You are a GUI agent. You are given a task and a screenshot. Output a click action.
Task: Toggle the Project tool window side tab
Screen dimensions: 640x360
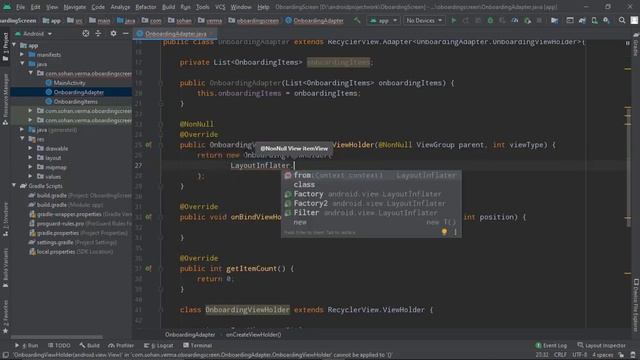pos(5,48)
